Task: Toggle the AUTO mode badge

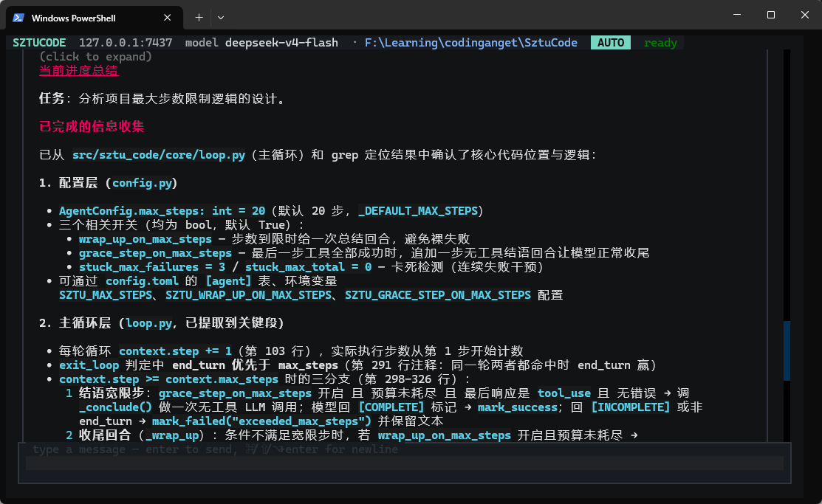Action: click(611, 43)
